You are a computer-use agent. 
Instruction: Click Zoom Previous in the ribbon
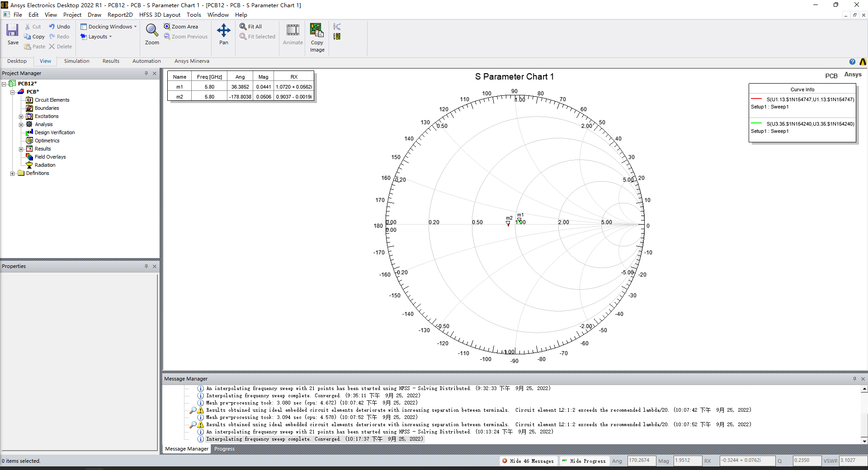(x=186, y=37)
